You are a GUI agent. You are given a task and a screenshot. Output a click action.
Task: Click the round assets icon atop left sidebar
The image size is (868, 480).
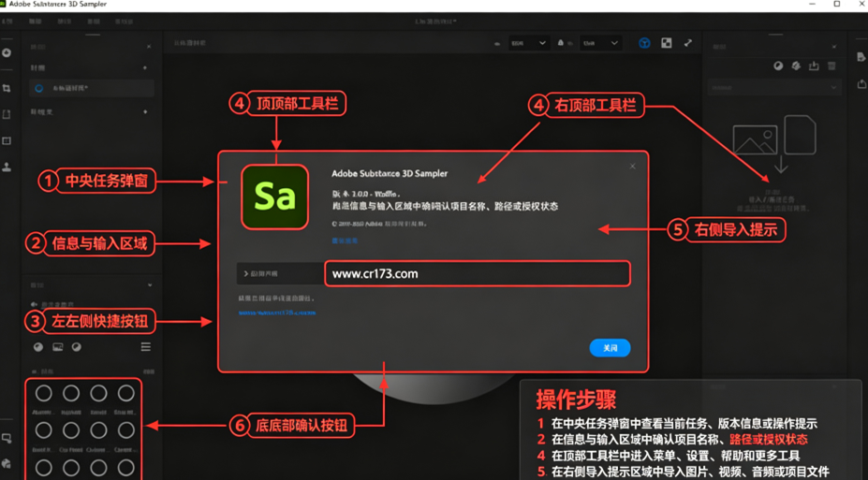[7, 53]
